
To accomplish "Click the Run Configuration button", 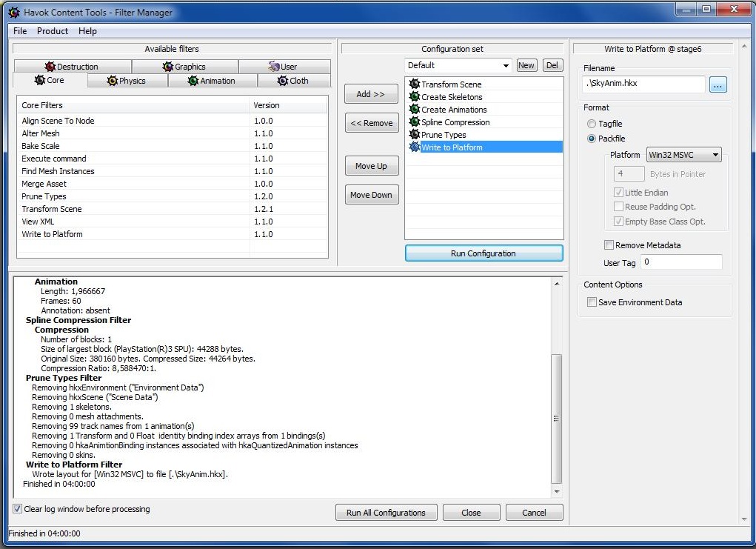I will click(x=484, y=253).
